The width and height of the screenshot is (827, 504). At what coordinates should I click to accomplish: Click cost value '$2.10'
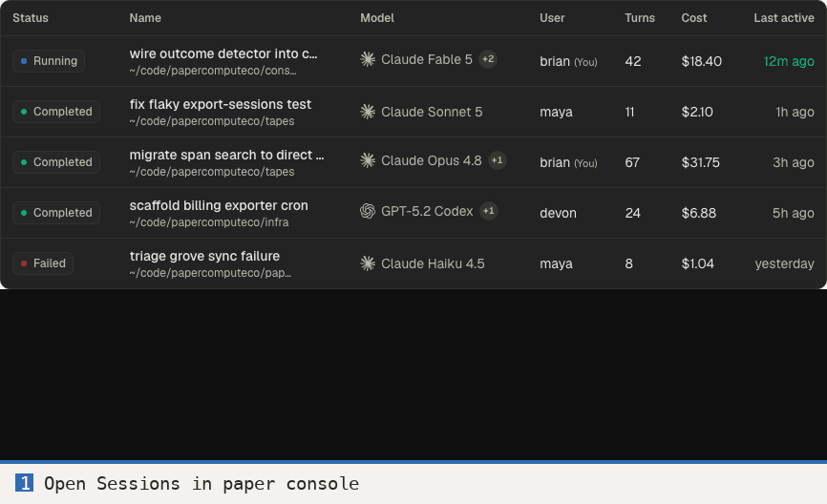697,112
